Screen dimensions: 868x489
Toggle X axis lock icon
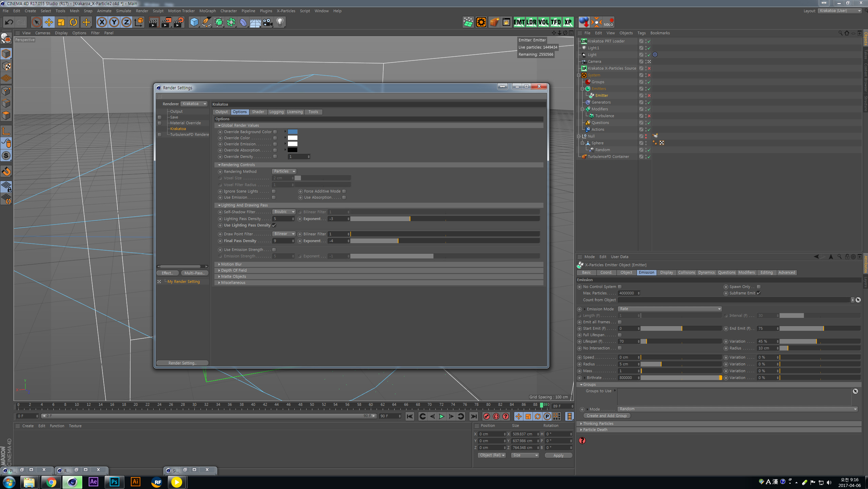click(x=102, y=22)
